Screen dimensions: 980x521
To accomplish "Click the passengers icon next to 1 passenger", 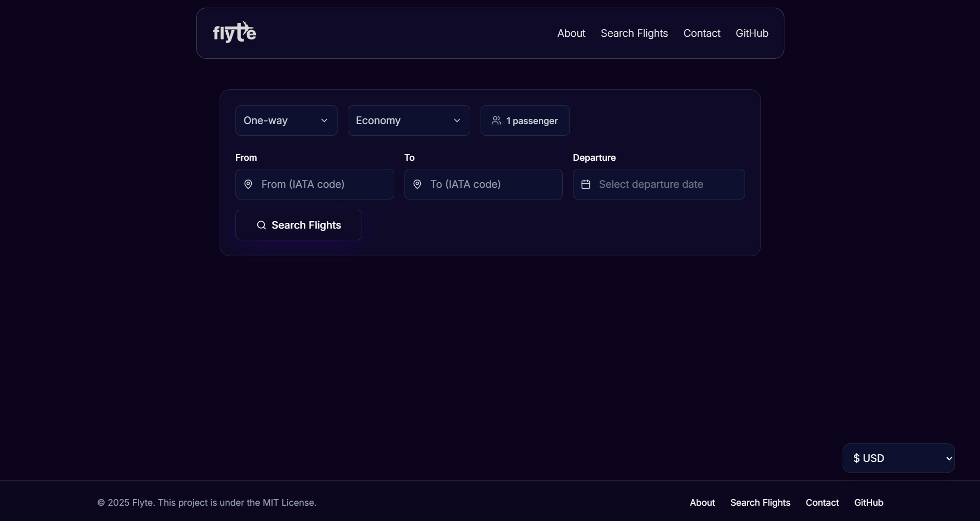I will coord(497,121).
